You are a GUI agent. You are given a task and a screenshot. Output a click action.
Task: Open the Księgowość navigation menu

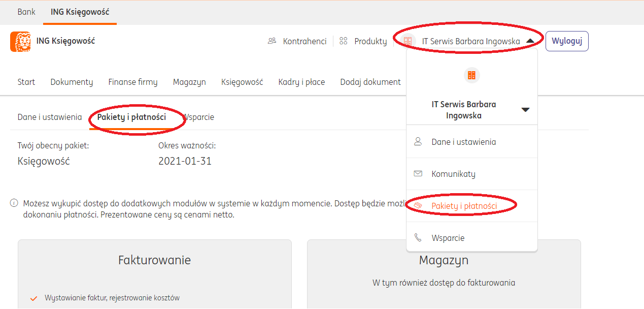pos(242,82)
